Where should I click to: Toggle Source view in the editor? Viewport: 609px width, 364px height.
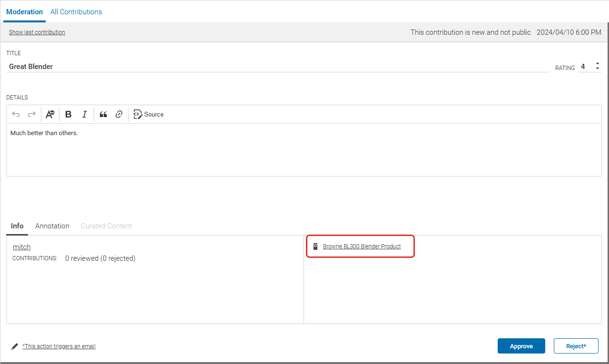click(148, 114)
